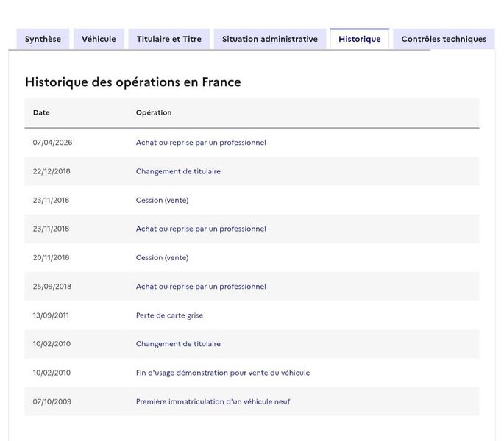Switch to the Contrôles techniques tab

pos(444,39)
